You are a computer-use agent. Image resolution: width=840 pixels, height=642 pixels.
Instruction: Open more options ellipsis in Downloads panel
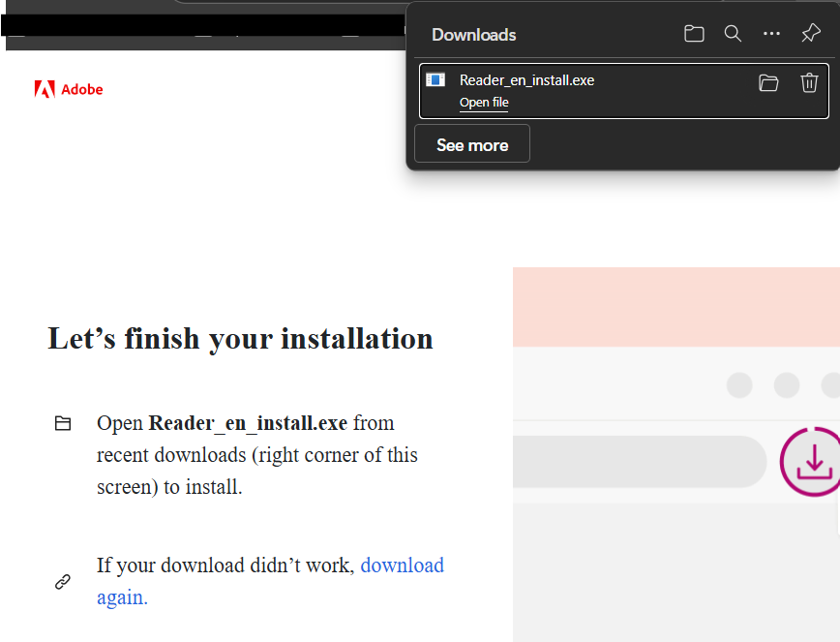click(x=771, y=34)
